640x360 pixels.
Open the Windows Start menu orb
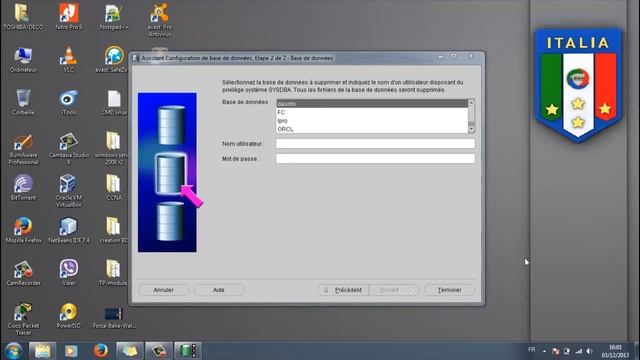(13, 351)
